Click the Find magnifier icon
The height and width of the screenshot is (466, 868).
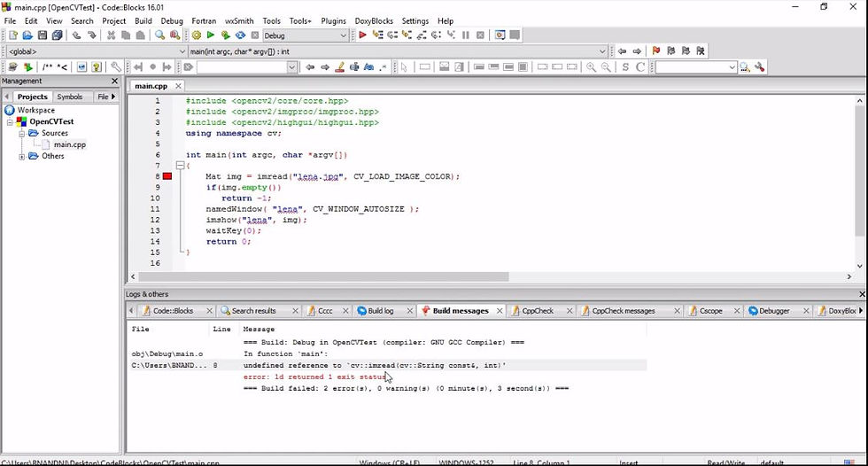point(159,35)
